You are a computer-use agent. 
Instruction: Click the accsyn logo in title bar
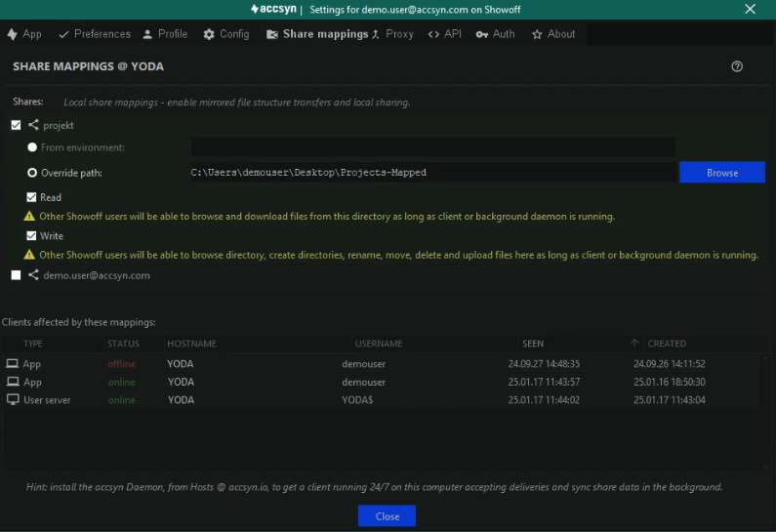[273, 9]
